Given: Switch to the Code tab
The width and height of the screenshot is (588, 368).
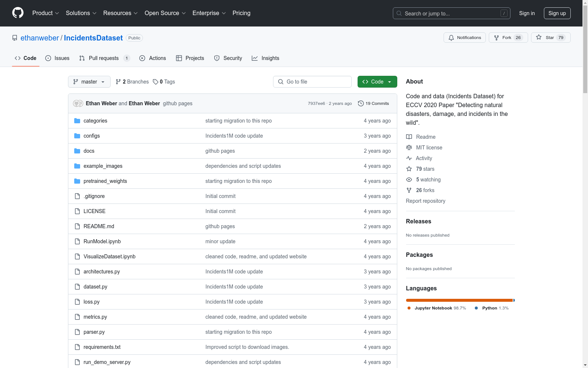Looking at the screenshot, I should [x=26, y=58].
